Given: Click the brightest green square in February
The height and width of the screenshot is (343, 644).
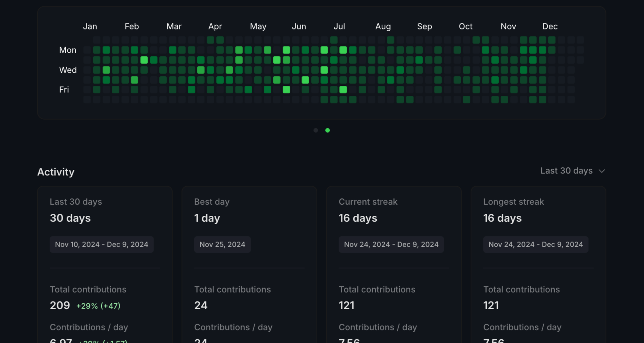Looking at the screenshot, I should 144,60.
